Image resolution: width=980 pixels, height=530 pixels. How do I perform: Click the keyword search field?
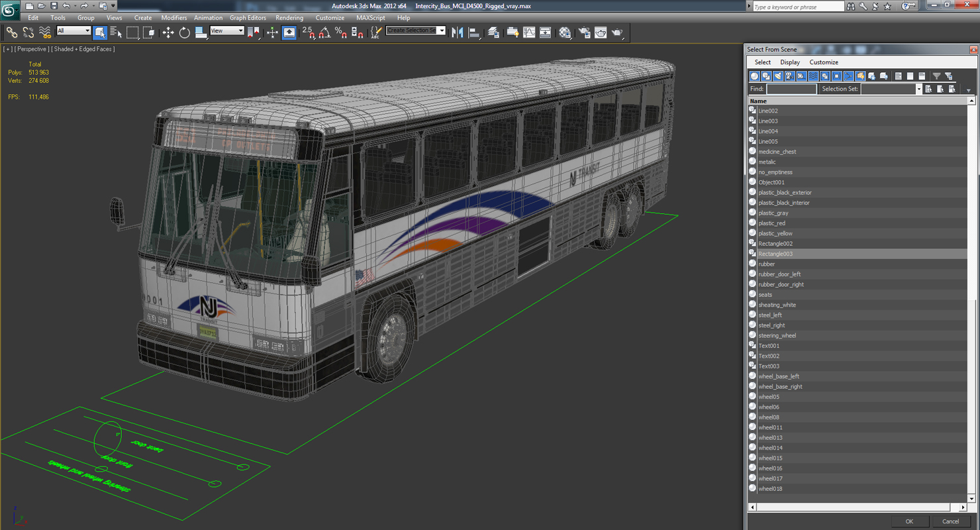[798, 7]
